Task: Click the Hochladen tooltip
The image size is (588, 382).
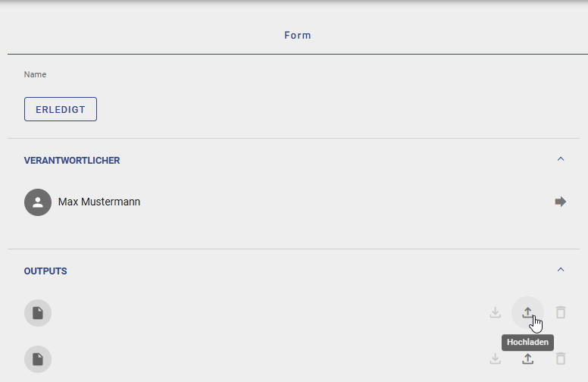Action: 527,343
